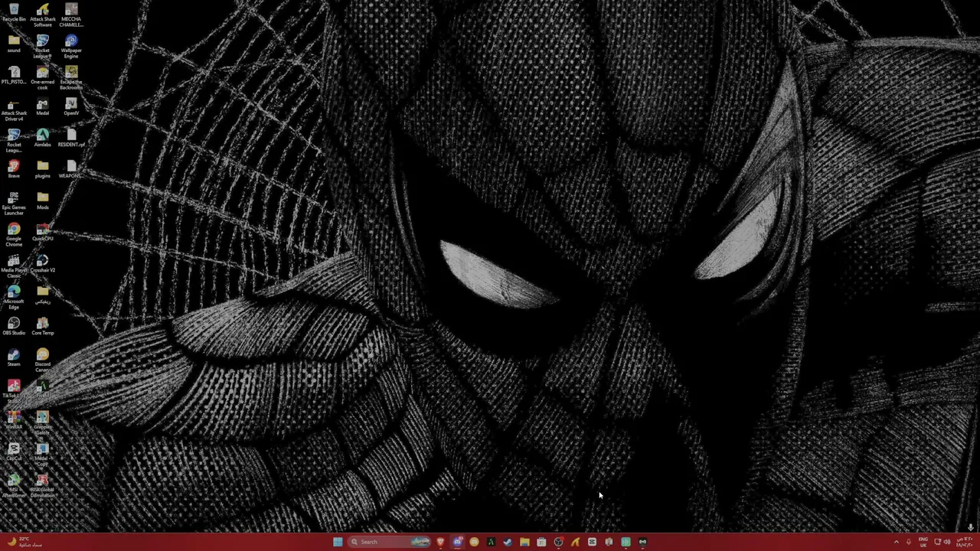
Task: Select the Epic Games Launcher shortcut
Action: click(x=14, y=204)
